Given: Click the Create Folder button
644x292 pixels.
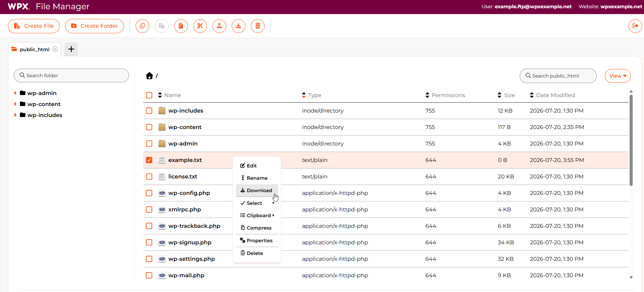Looking at the screenshot, I should tap(94, 26).
